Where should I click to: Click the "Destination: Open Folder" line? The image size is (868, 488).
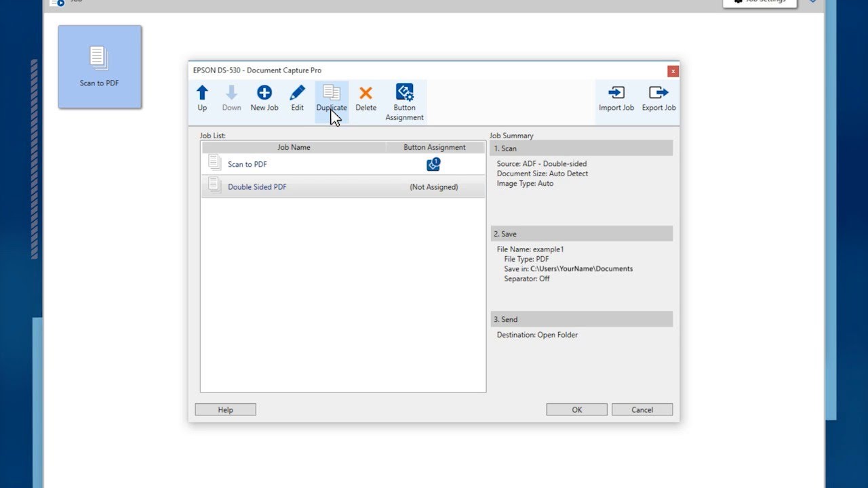coord(537,335)
